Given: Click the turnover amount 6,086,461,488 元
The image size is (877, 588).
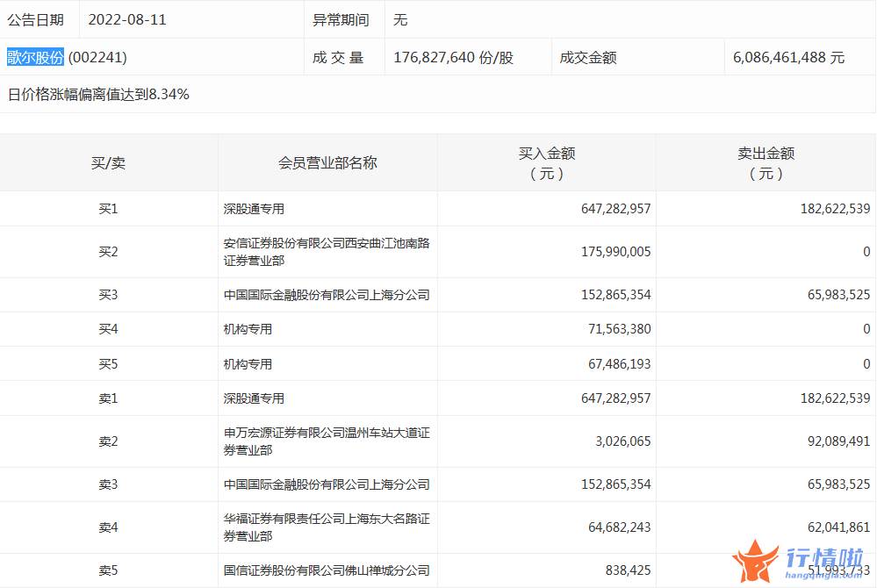Looking at the screenshot, I should coord(788,57).
